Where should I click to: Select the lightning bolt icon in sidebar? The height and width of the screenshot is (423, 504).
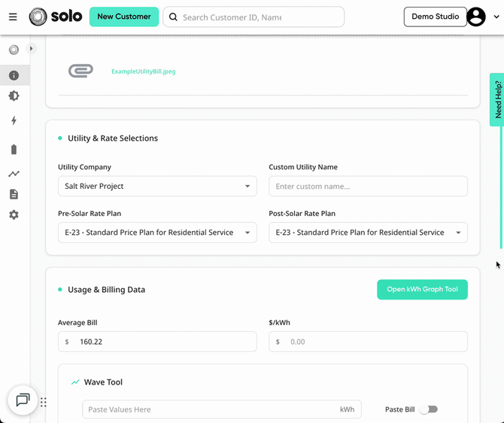pyautogui.click(x=14, y=120)
